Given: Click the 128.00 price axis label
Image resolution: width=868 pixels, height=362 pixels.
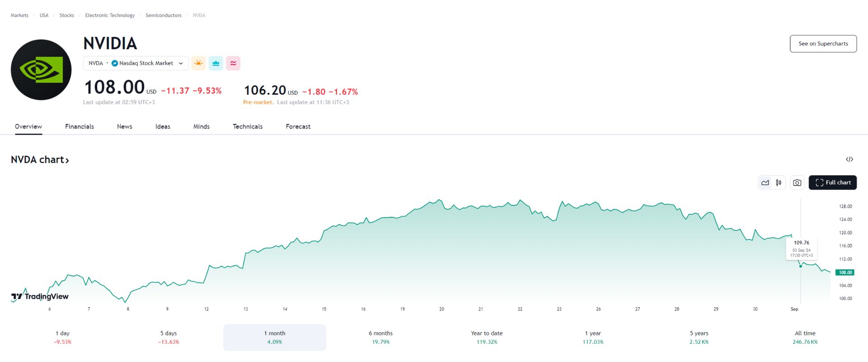Looking at the screenshot, I should [x=845, y=206].
